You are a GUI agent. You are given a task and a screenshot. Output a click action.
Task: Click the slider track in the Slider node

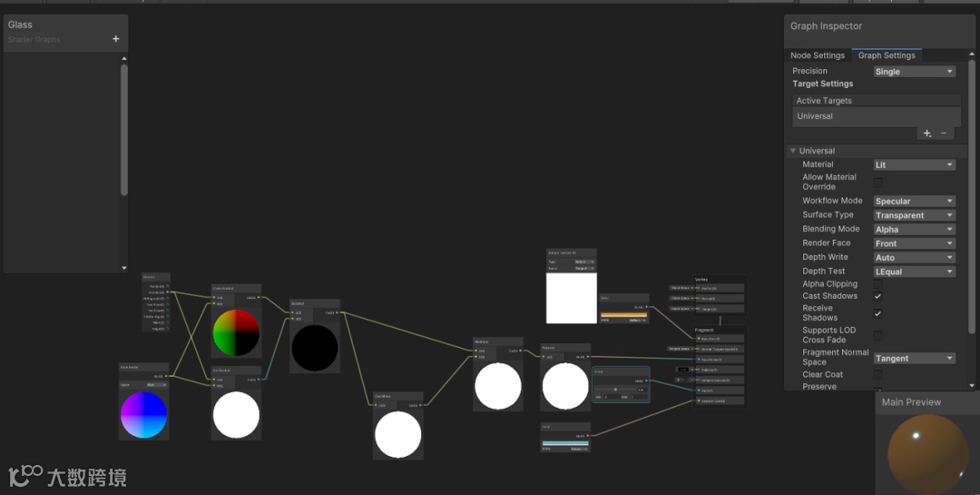click(x=614, y=390)
